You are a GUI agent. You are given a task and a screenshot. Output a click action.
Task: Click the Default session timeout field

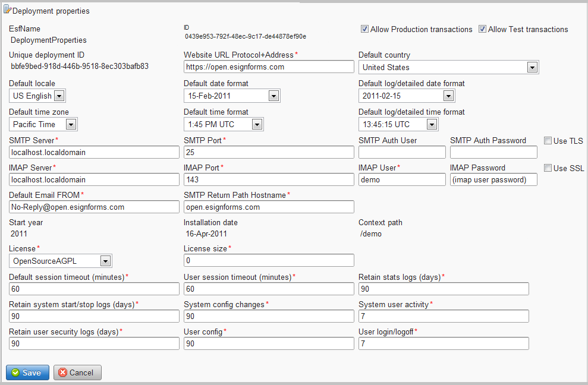(x=94, y=289)
